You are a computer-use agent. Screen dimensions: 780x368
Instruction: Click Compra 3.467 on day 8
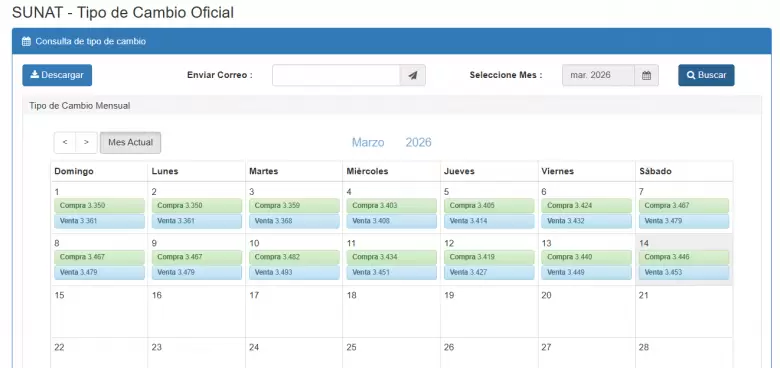tap(99, 258)
